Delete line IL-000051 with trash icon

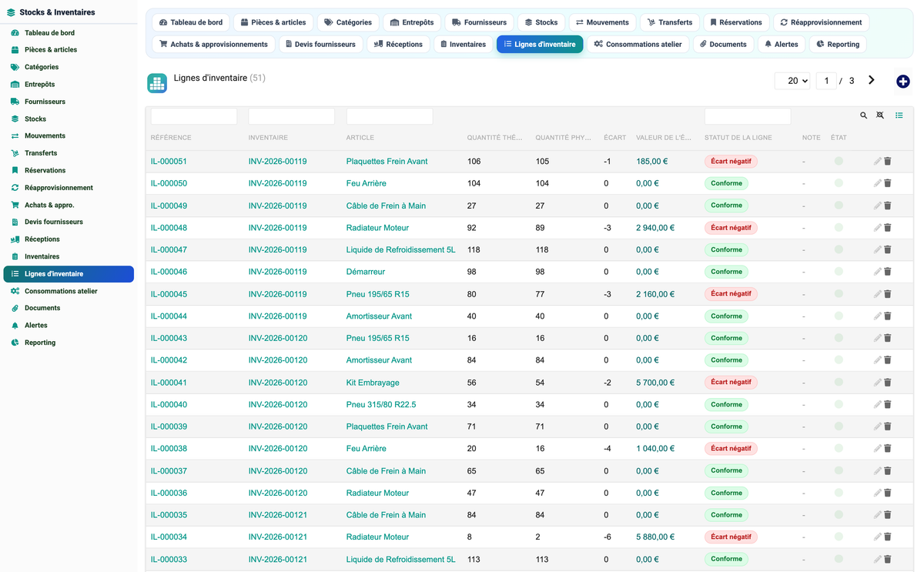(888, 162)
